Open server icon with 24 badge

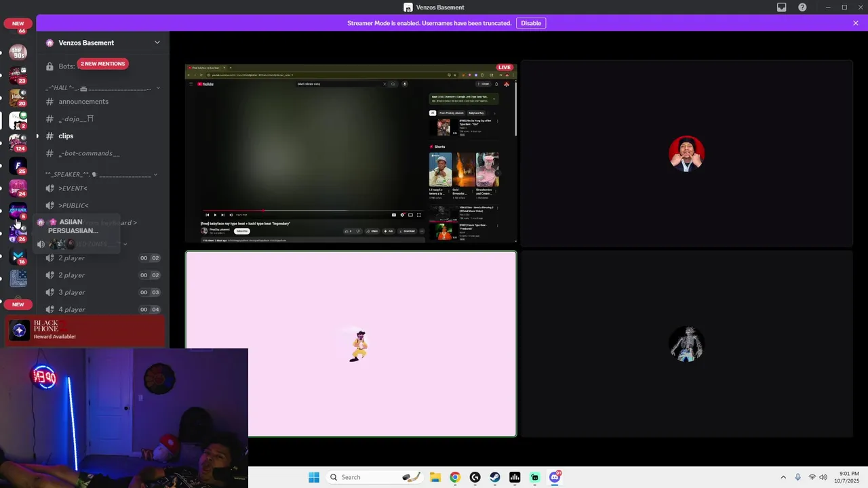pyautogui.click(x=18, y=188)
